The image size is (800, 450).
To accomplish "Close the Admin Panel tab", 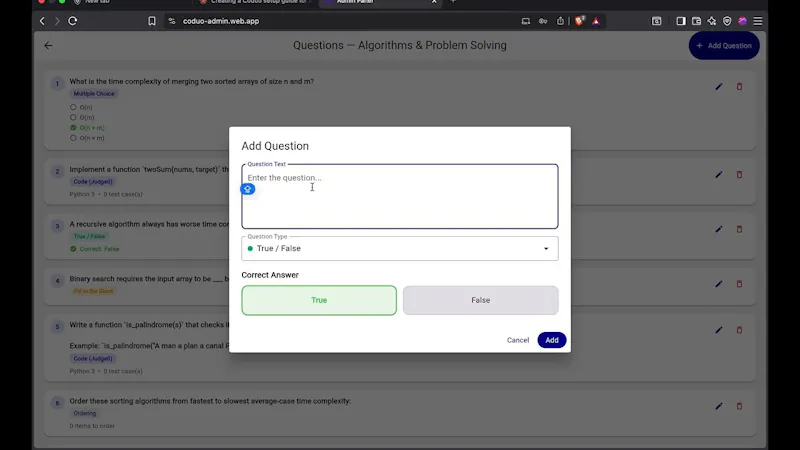I will (434, 2).
